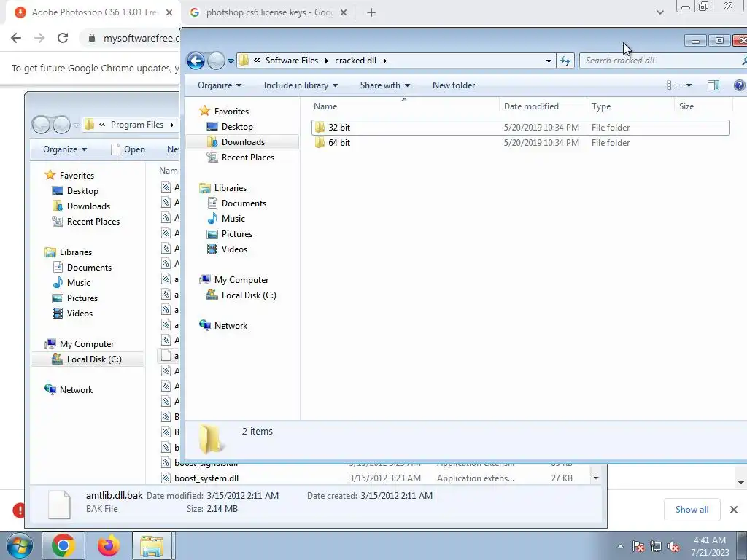Screen dimensions: 747x560
Task: Click refresh button beside address bar
Action: pos(565,61)
